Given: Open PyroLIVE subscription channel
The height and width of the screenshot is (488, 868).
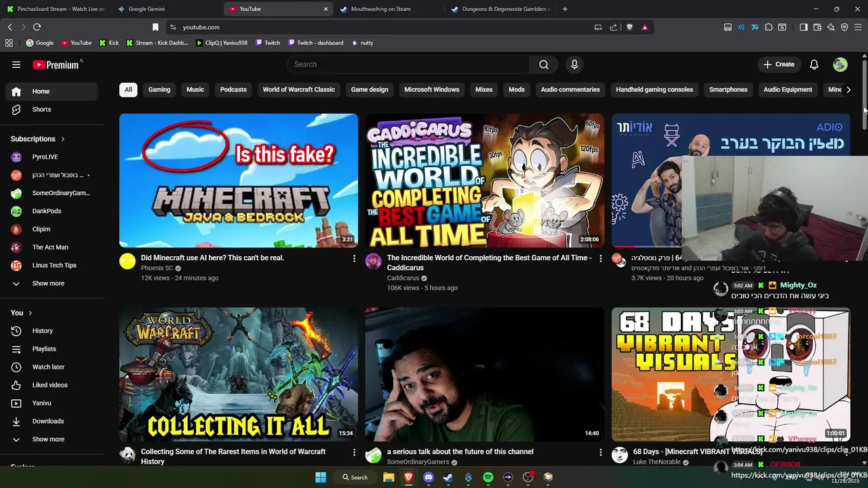Looking at the screenshot, I should [53, 157].
